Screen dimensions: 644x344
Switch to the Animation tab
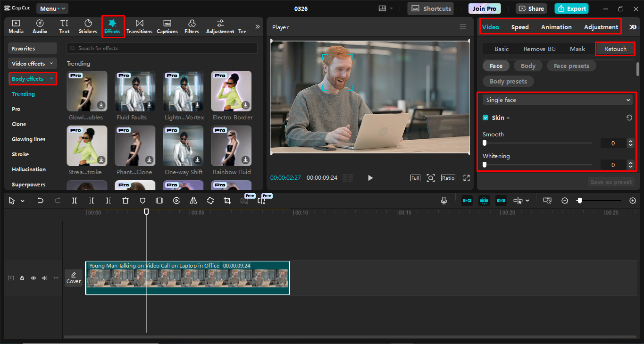click(556, 27)
